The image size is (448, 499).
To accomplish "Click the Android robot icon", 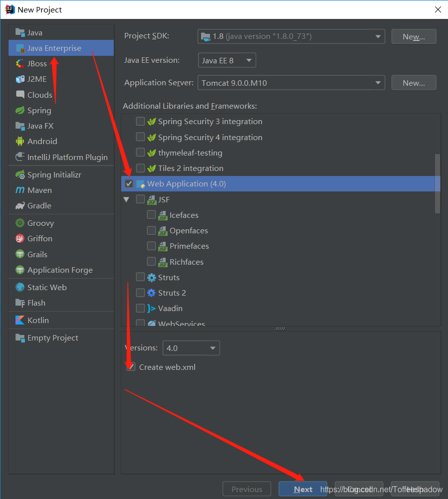I will coord(20,141).
